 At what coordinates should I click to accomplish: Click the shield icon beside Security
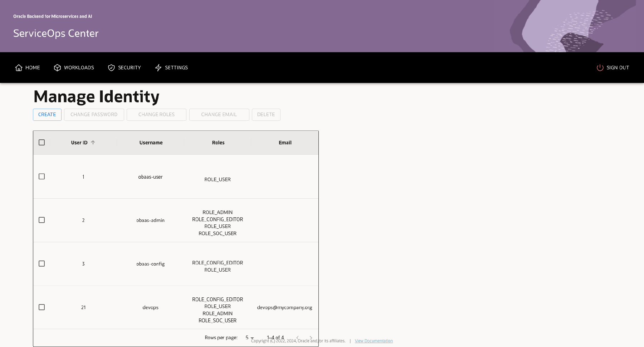pyautogui.click(x=111, y=68)
